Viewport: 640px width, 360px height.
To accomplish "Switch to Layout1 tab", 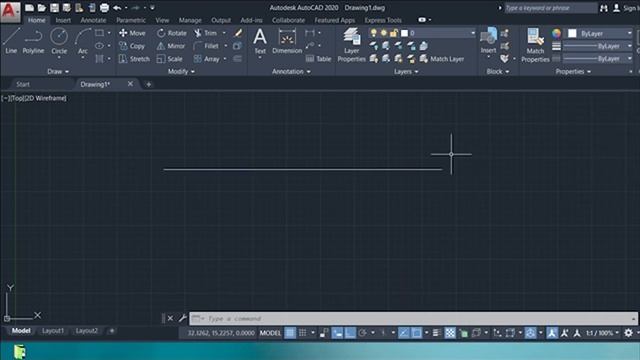I will coord(53,331).
